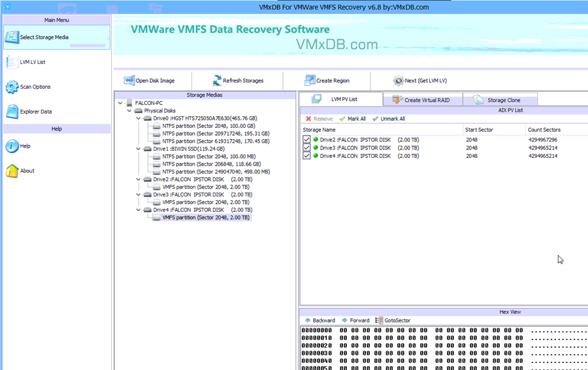This screenshot has width=588, height=370.
Task: Switch to the Storage Clone tab
Action: click(x=500, y=100)
